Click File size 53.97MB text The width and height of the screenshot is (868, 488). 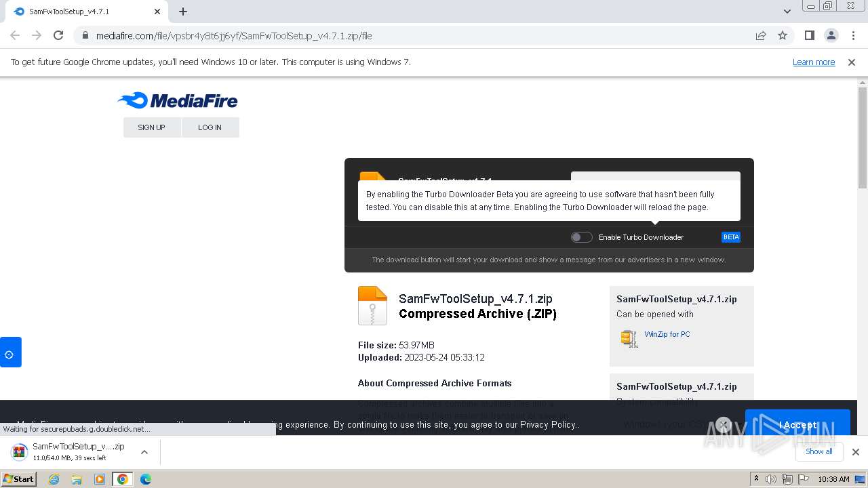click(396, 345)
